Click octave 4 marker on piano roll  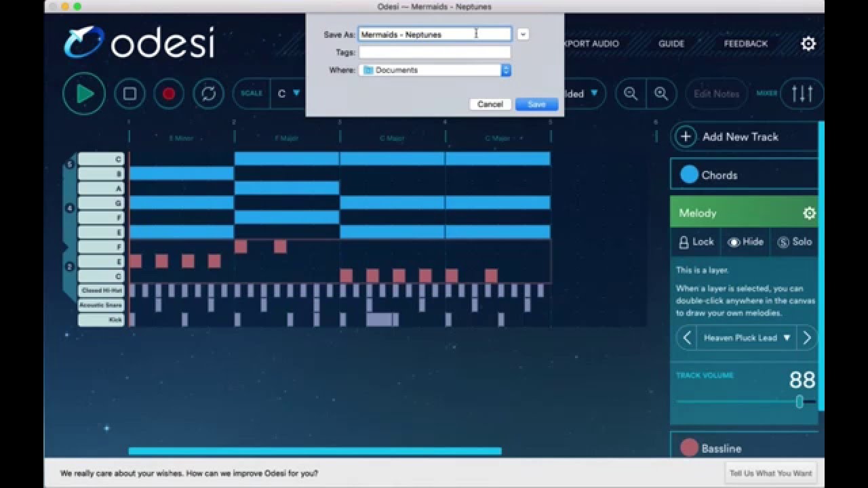coord(69,209)
